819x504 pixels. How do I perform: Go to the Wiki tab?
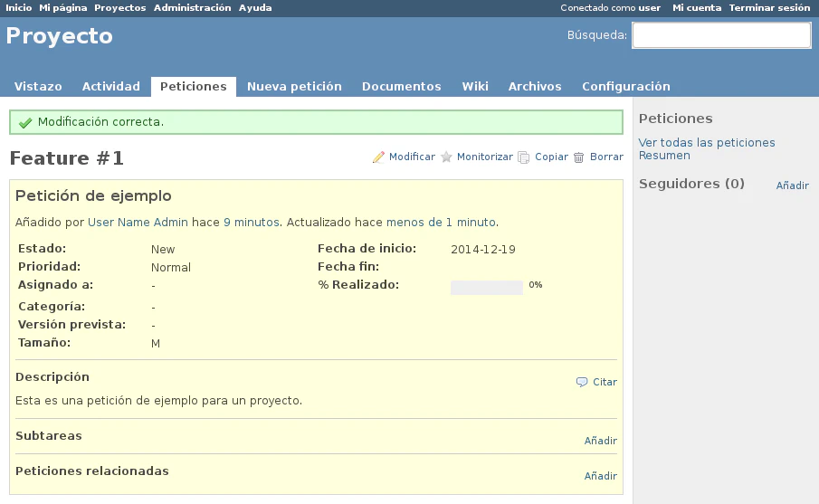(x=474, y=87)
